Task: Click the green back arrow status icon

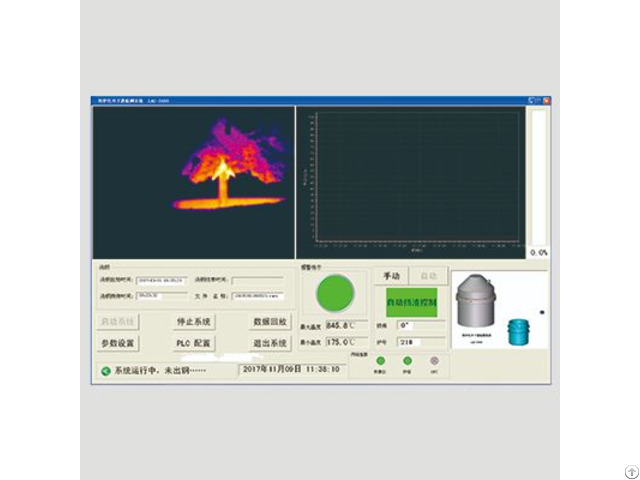Action: pos(105,370)
